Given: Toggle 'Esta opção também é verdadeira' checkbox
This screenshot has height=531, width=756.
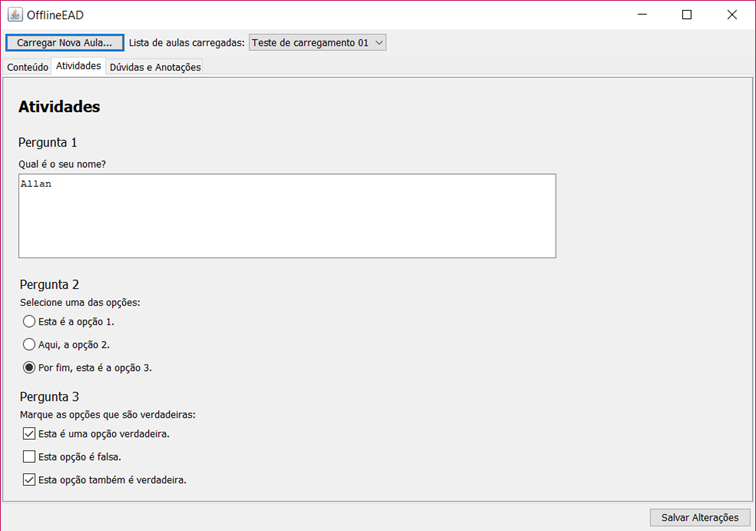Looking at the screenshot, I should click(x=28, y=480).
